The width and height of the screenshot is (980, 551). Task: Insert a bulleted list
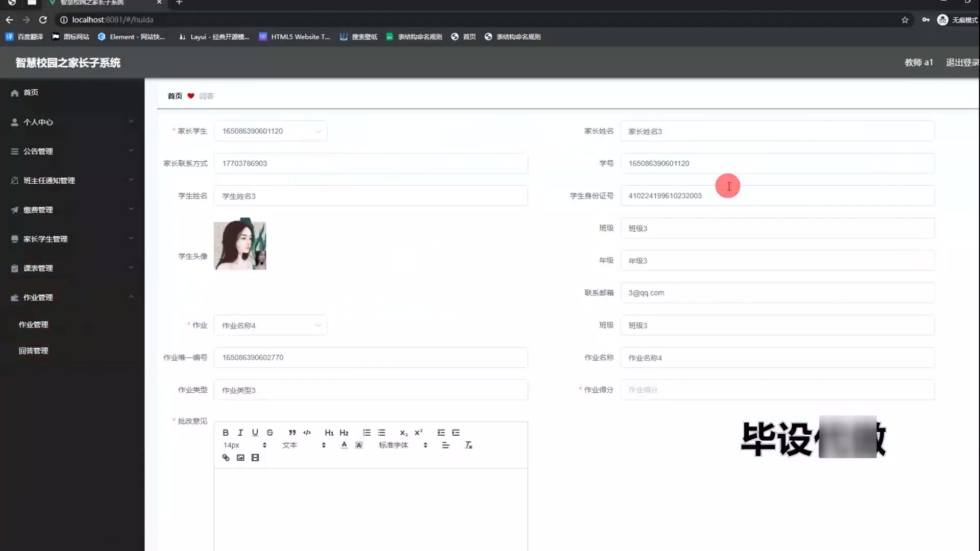click(381, 433)
